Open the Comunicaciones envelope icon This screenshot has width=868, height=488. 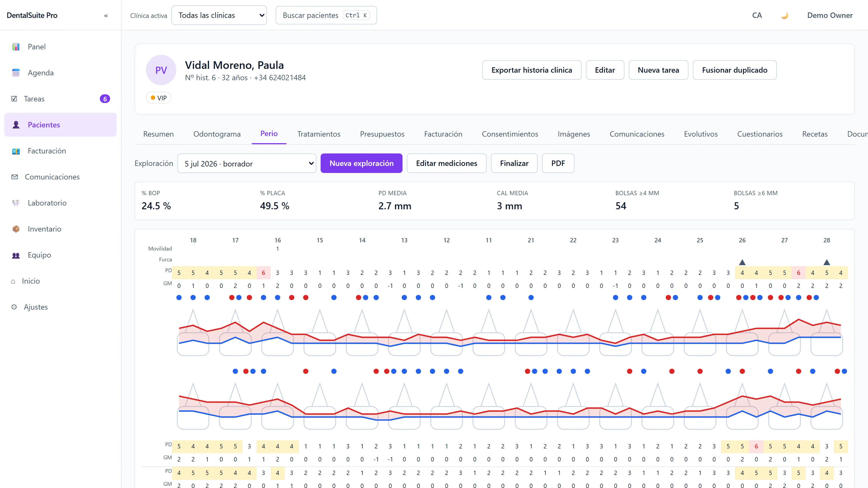click(14, 177)
